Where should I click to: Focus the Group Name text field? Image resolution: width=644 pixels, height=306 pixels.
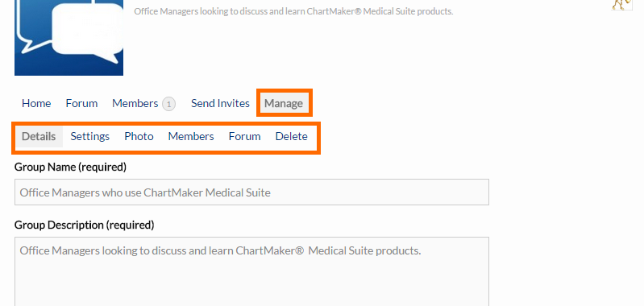click(251, 192)
